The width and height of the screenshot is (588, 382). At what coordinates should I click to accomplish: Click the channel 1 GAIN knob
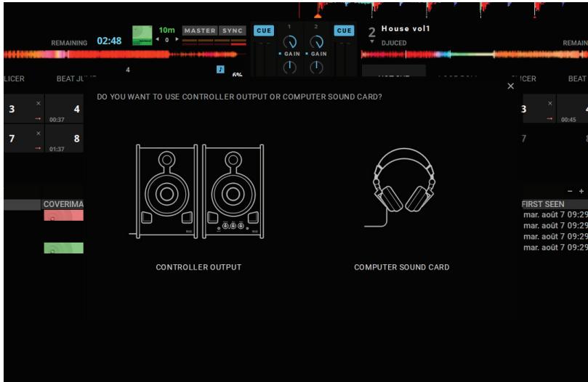(289, 42)
